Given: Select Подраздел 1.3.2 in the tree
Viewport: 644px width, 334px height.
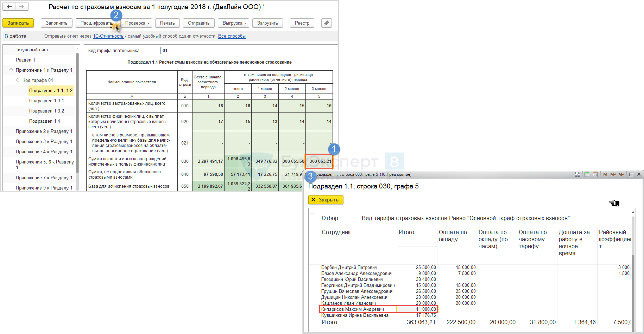Looking at the screenshot, I should (x=46, y=111).
